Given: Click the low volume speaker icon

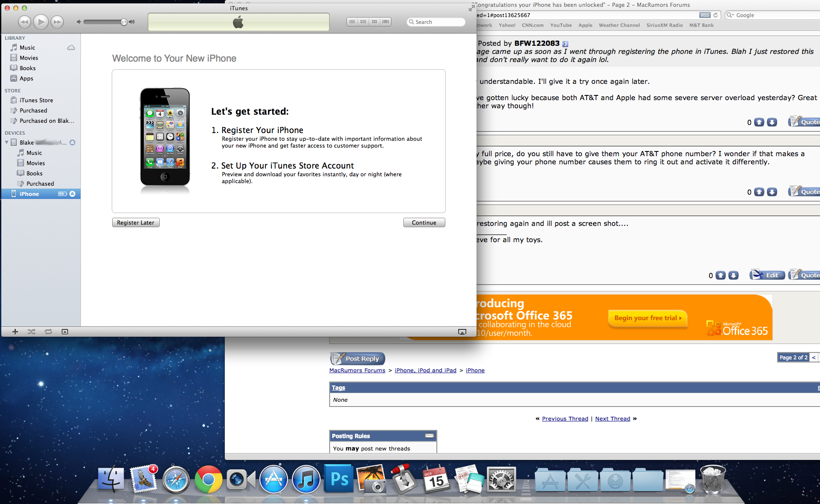Looking at the screenshot, I should [79, 22].
